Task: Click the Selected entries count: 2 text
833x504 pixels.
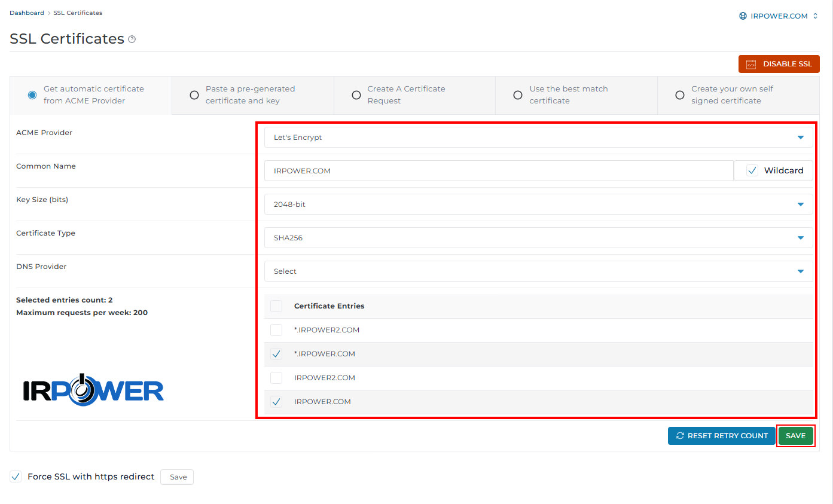Action: tap(65, 300)
